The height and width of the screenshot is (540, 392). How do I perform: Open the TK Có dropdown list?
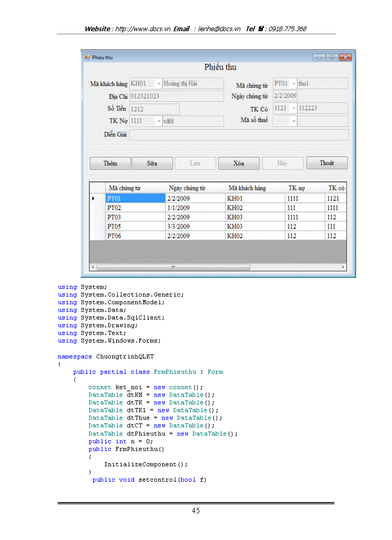pos(294,109)
